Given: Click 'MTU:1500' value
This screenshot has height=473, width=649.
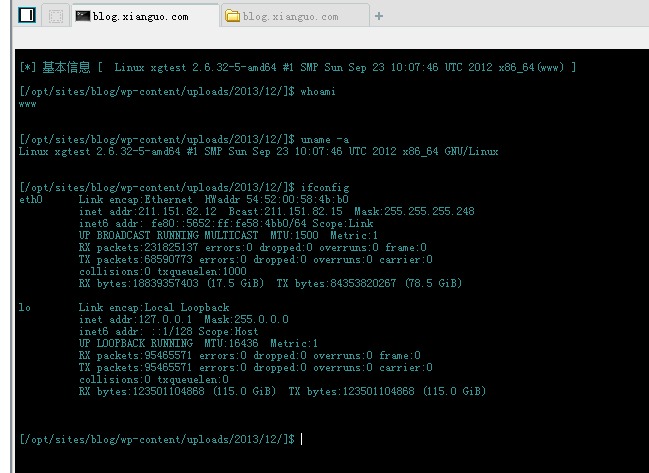Looking at the screenshot, I should coord(294,235).
